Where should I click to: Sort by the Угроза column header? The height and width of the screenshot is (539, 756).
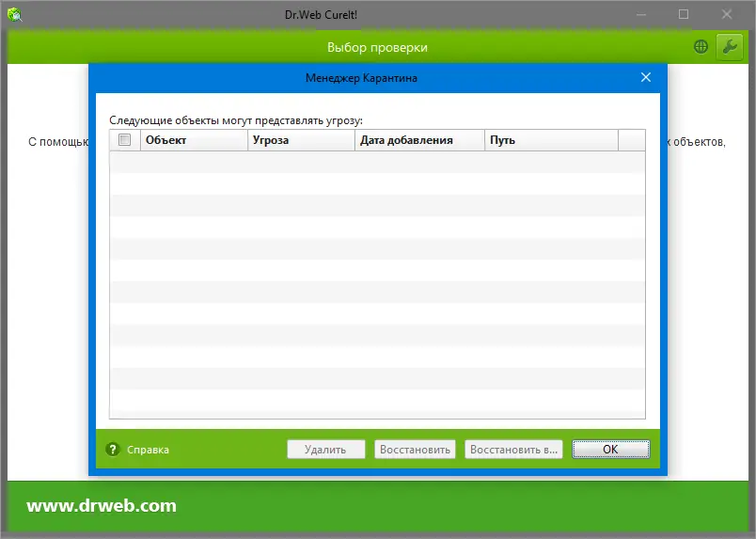(x=301, y=140)
